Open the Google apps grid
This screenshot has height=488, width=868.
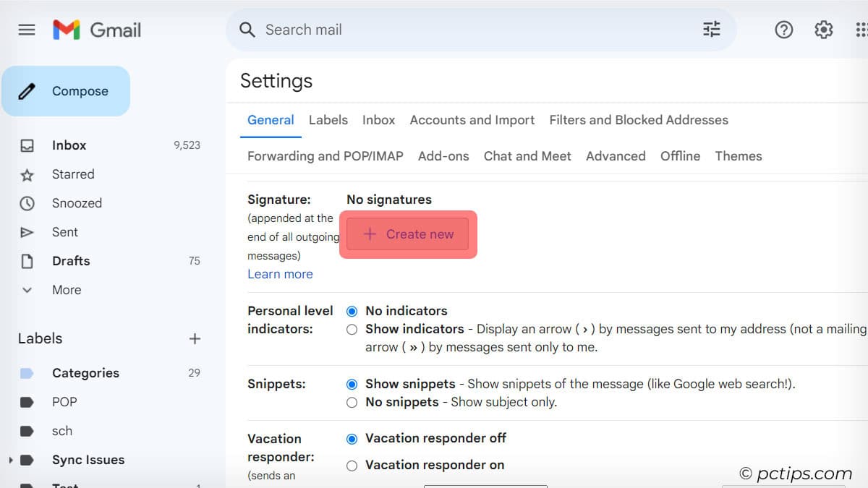pos(861,30)
